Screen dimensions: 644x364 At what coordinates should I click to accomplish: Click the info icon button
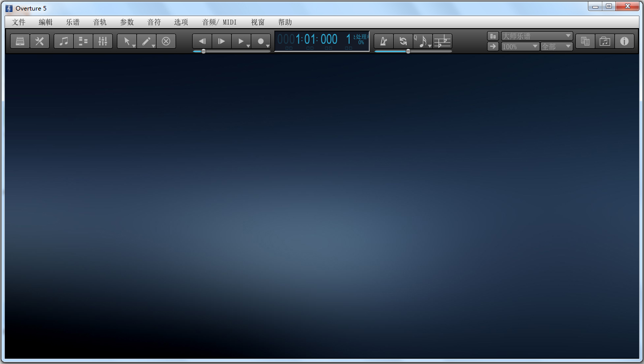tap(624, 42)
